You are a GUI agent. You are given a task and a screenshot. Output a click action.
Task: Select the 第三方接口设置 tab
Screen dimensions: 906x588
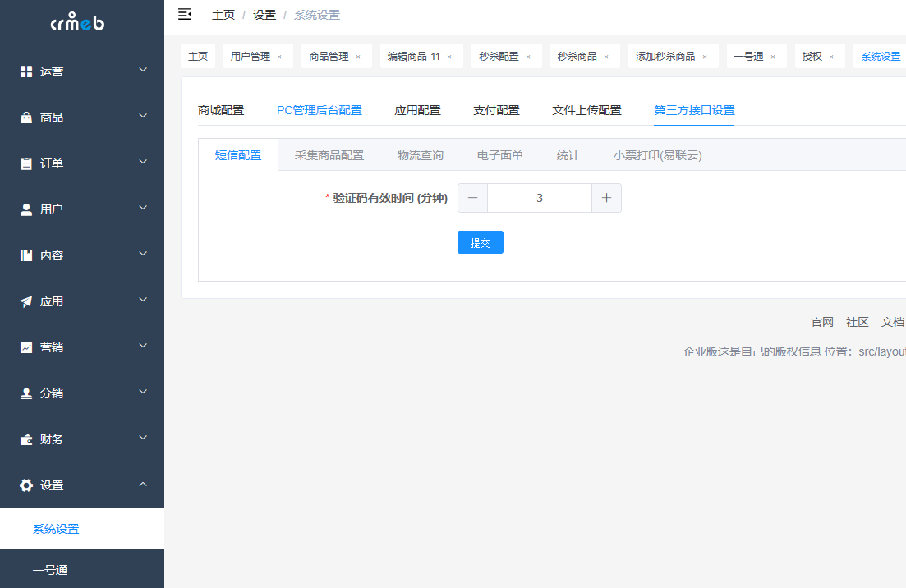(x=694, y=110)
